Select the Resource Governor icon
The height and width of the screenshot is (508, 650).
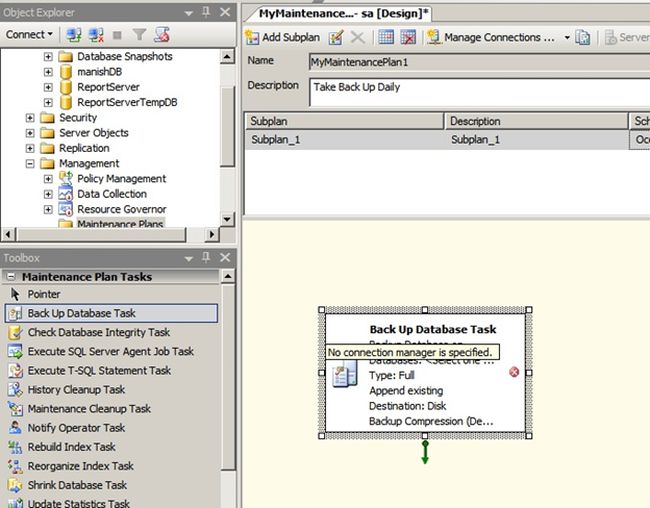pyautogui.click(x=65, y=209)
